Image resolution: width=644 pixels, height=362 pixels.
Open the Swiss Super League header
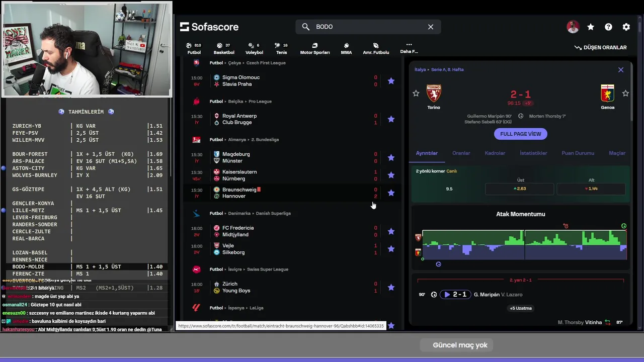tap(268, 269)
